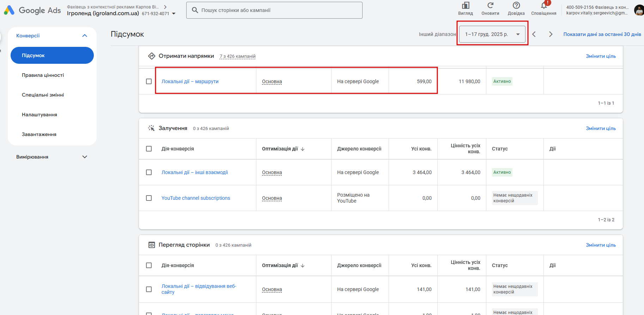This screenshot has width=644, height=315.
Task: Go to next date range arrow
Action: (551, 34)
